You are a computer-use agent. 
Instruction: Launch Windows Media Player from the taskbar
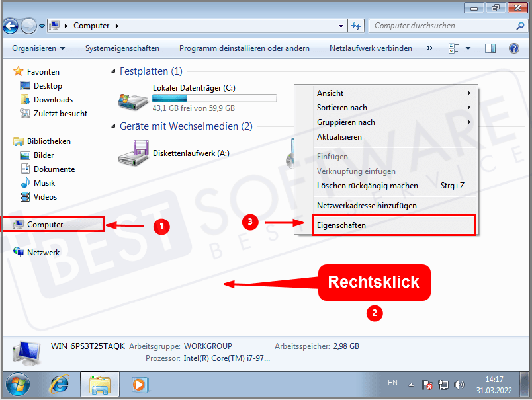pyautogui.click(x=139, y=385)
